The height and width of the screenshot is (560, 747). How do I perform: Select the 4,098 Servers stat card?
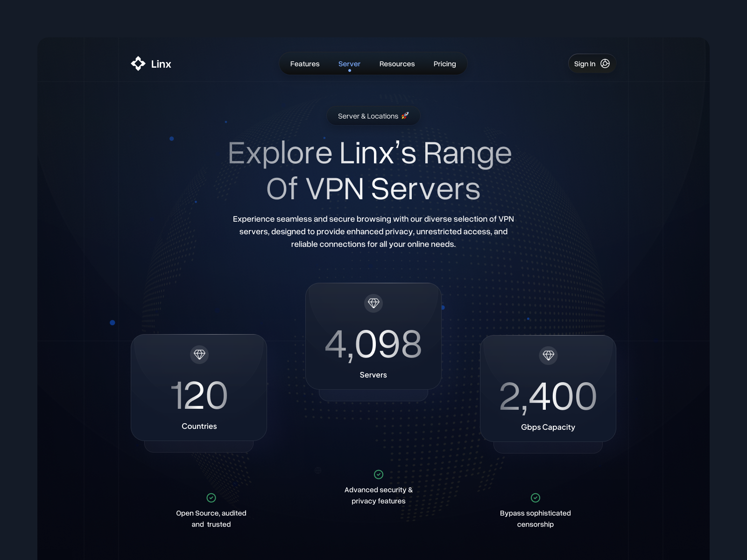373,336
